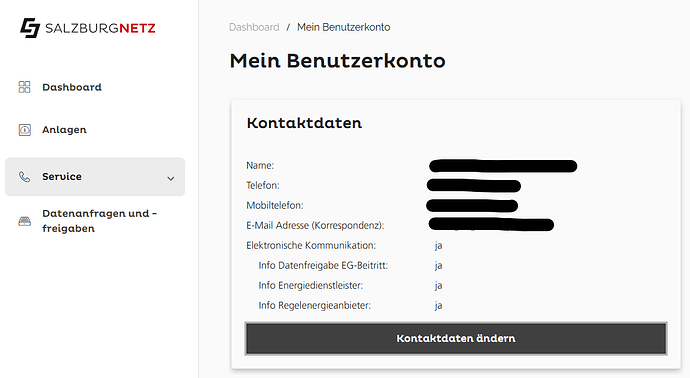This screenshot has height=378, width=690.
Task: Click the Name: label
Action: pyautogui.click(x=260, y=165)
